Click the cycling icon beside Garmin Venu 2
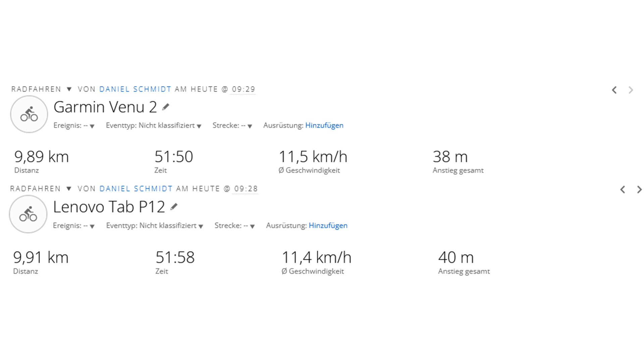Image resolution: width=644 pixels, height=362 pixels. click(29, 114)
